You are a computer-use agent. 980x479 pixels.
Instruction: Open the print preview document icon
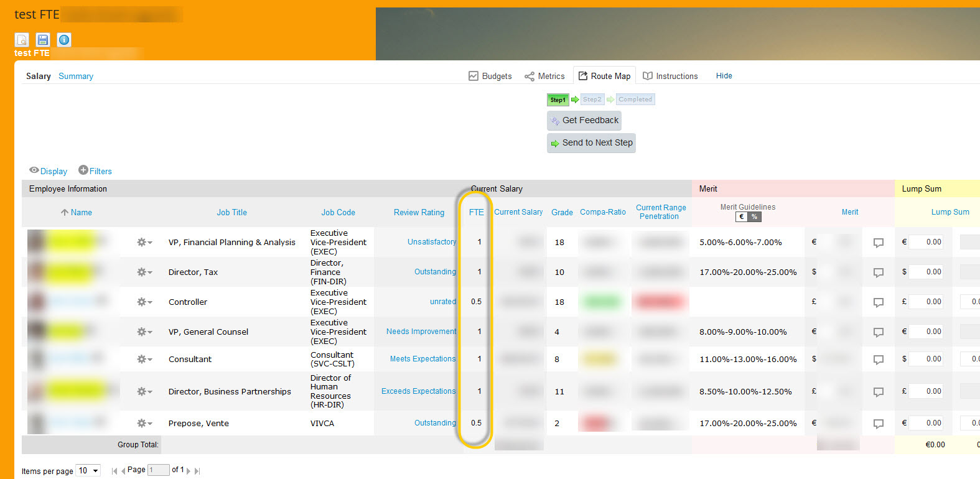pos(22,40)
